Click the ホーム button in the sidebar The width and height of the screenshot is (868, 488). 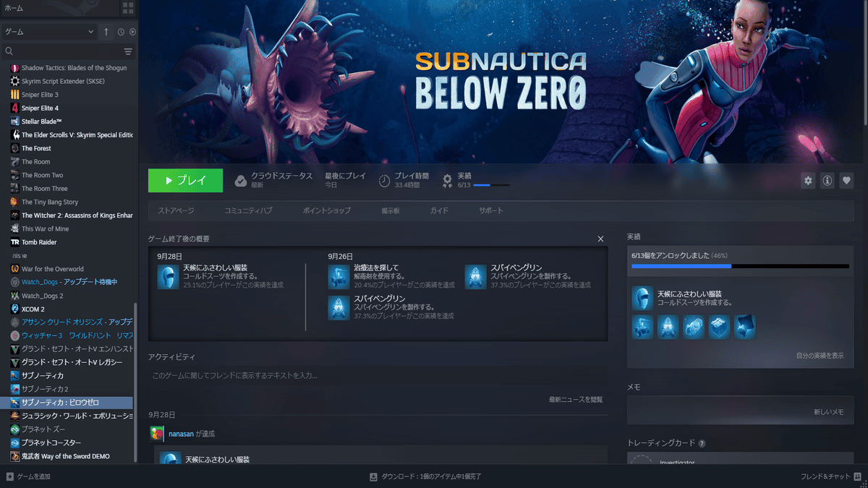coord(59,8)
